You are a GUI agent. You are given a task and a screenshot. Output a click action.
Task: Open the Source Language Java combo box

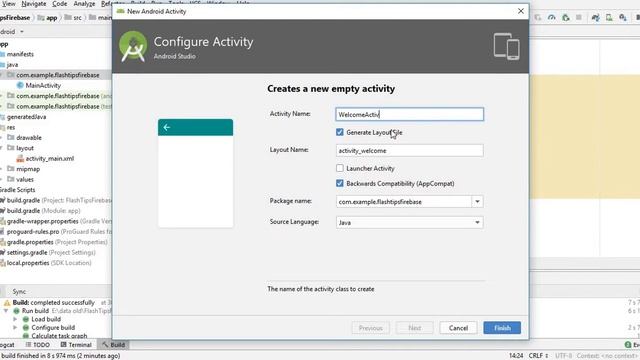pos(409,222)
